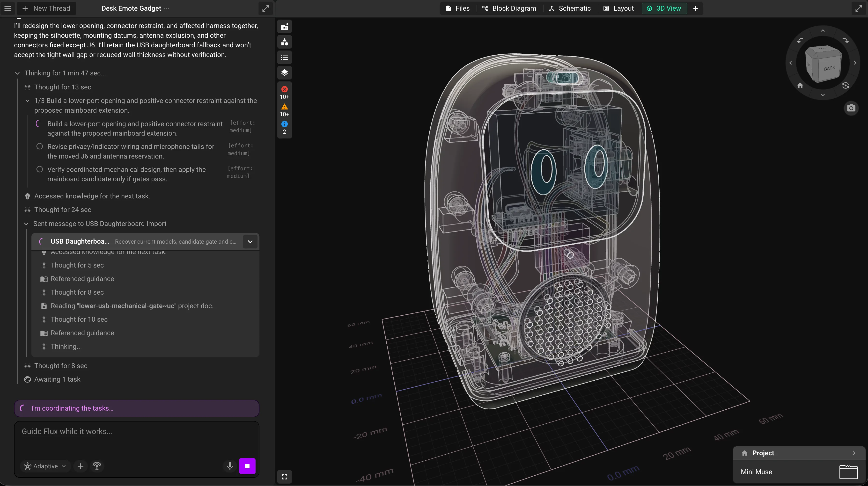Open the Layout tab

pos(619,8)
